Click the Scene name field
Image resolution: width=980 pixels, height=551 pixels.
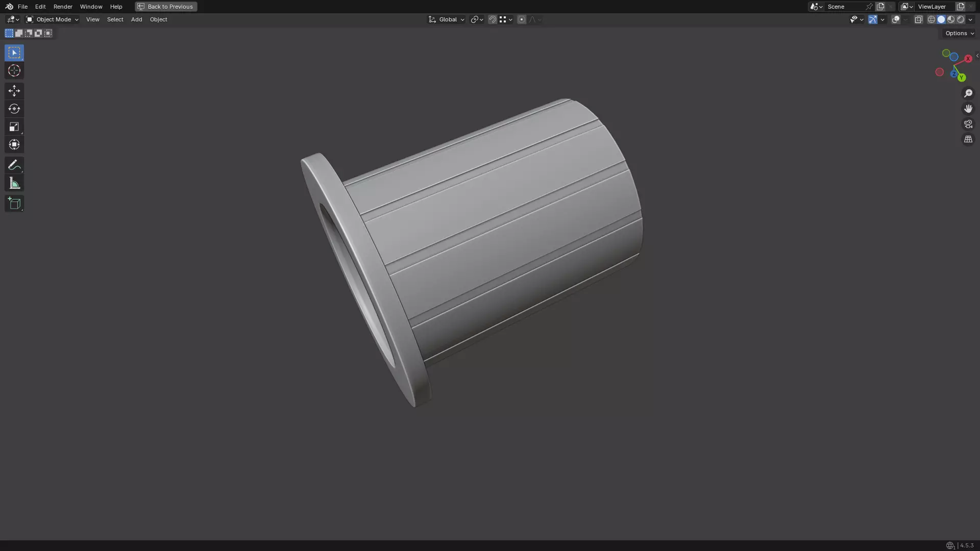(845, 7)
